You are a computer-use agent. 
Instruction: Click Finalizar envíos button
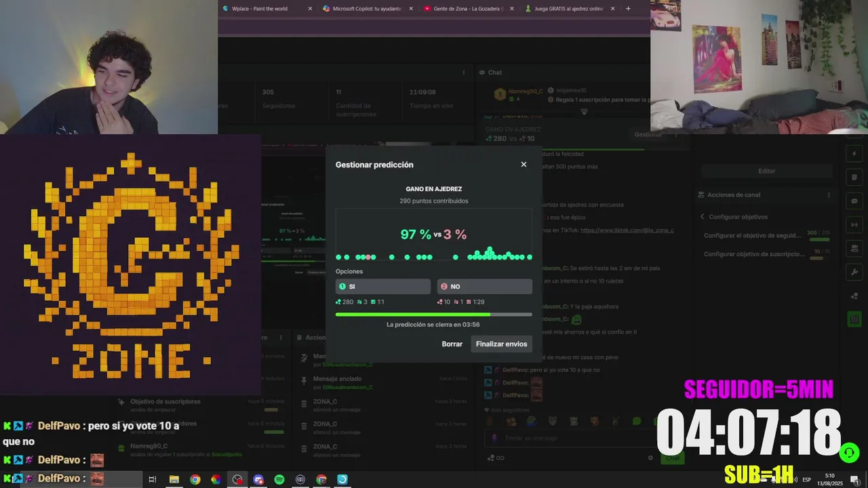(501, 344)
